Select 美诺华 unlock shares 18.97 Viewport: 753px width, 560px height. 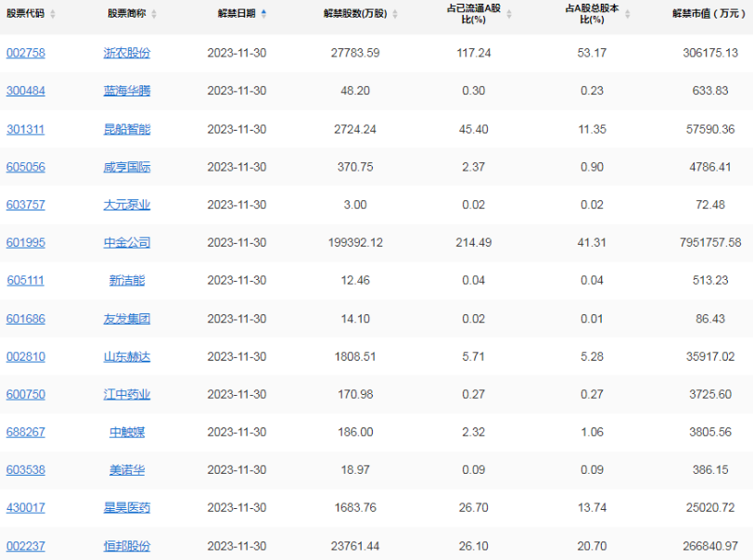click(355, 470)
